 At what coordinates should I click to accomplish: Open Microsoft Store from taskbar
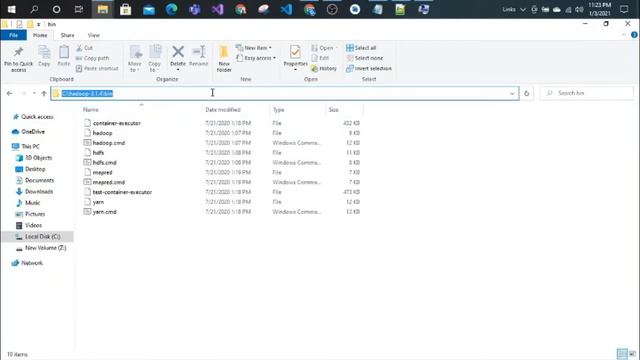[126, 9]
